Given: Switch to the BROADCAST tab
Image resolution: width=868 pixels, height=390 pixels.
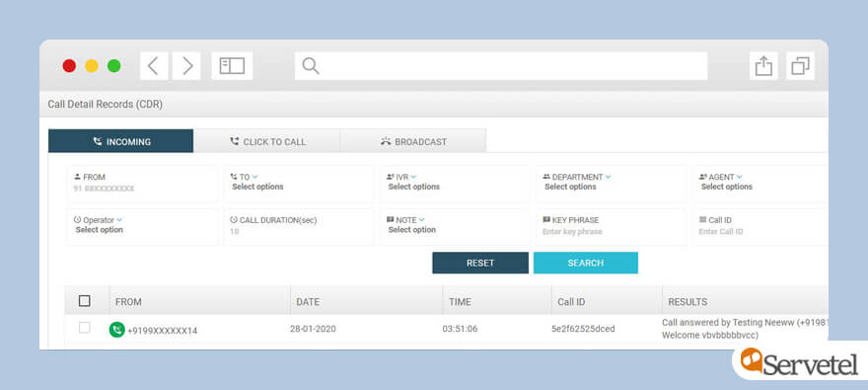Looking at the screenshot, I should coord(413,141).
